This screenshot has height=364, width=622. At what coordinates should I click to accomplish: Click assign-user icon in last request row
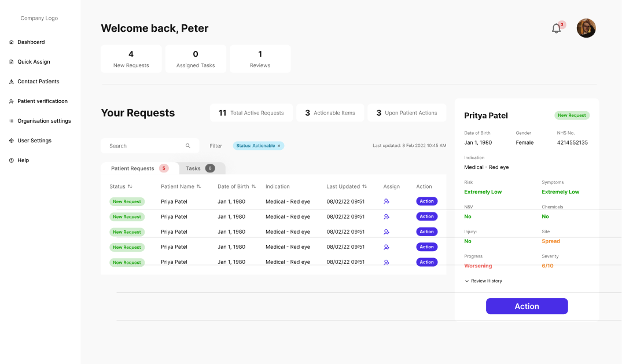tap(387, 262)
